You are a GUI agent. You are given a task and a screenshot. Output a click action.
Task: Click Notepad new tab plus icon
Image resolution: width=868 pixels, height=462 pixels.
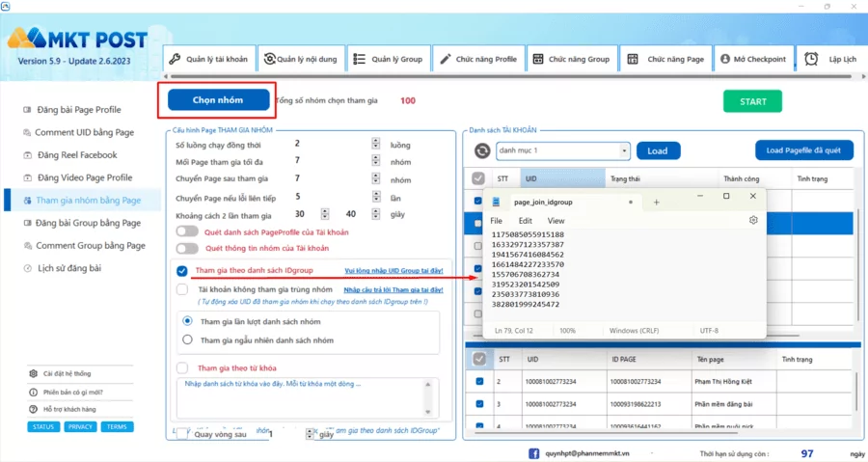click(656, 203)
